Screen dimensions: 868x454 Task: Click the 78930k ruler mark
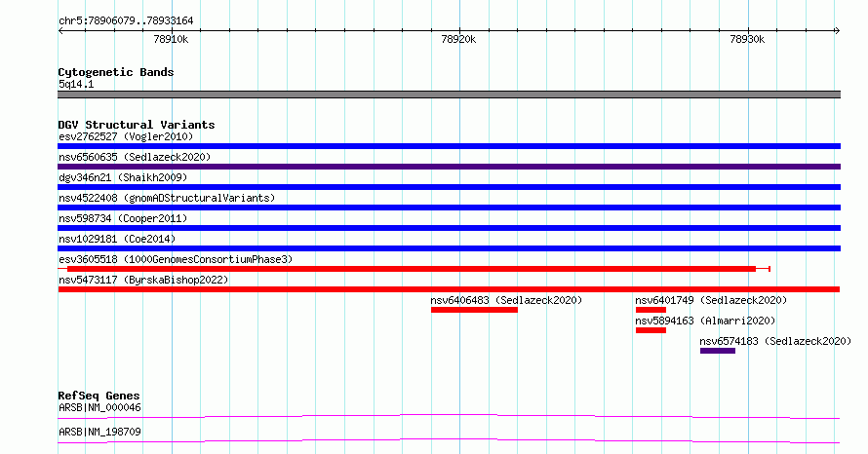(747, 39)
